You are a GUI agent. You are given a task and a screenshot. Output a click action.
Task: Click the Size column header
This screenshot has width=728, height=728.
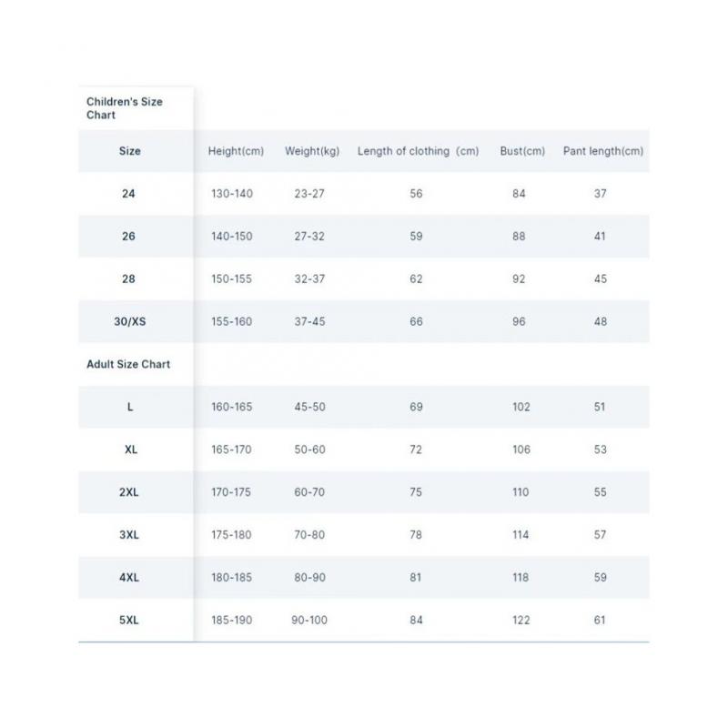coord(130,151)
